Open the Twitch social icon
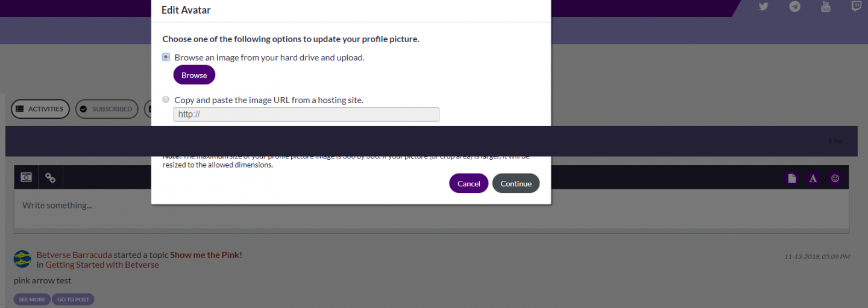The width and height of the screenshot is (868, 308). click(857, 7)
